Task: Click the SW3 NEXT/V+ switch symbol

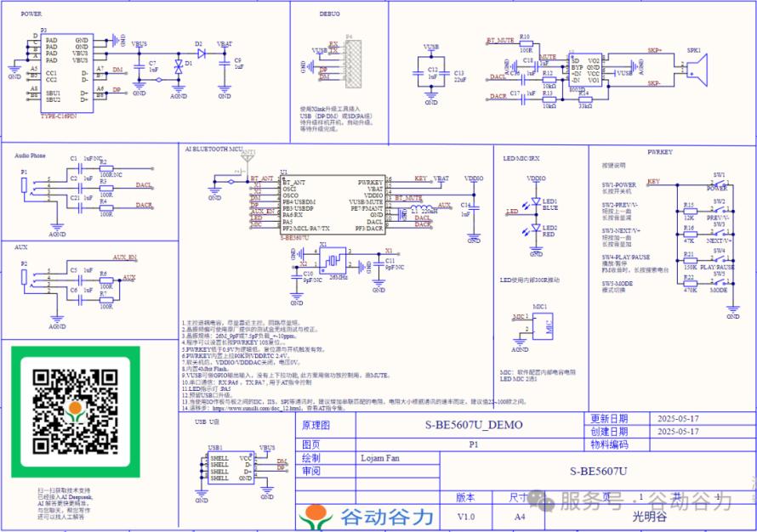Action: point(720,234)
